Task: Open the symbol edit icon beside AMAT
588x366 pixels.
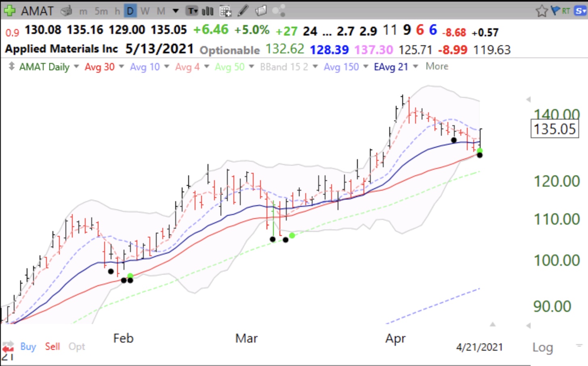Action: [66, 11]
